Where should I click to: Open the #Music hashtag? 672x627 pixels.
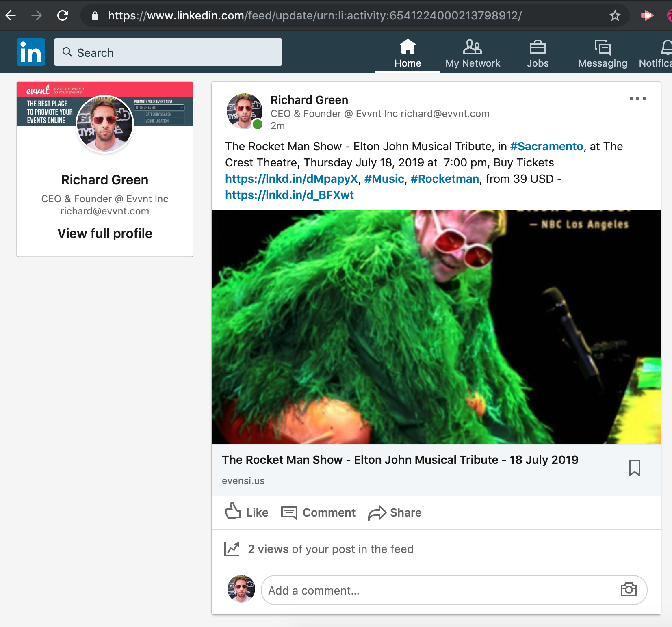click(384, 179)
